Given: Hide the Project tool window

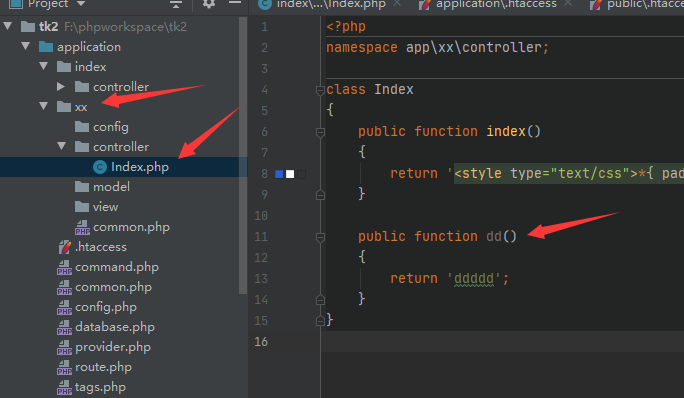Looking at the screenshot, I should point(235,3).
